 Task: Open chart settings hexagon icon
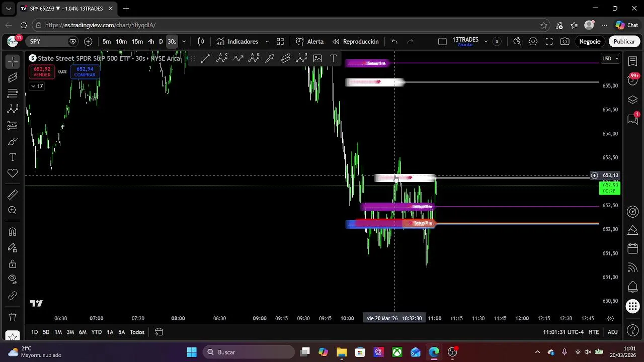[533, 42]
